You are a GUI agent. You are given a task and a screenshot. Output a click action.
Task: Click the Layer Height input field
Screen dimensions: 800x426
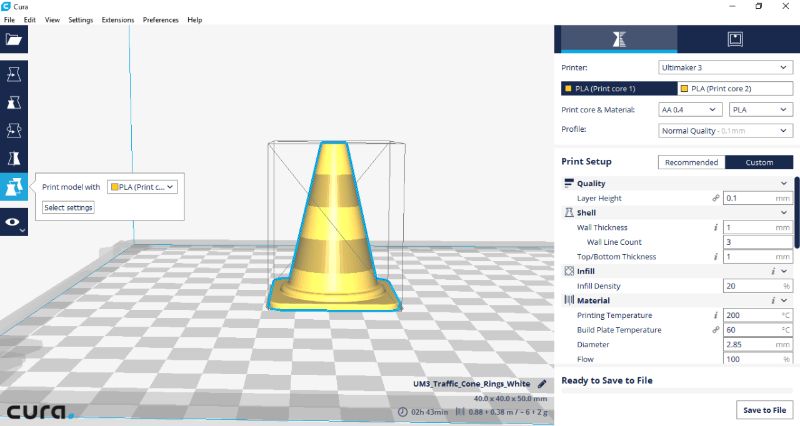click(x=758, y=198)
